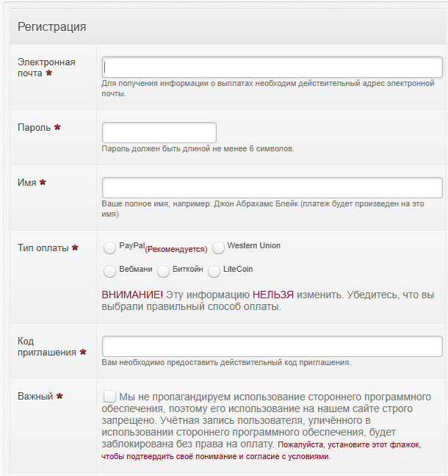Click the "Электронная почта" field label
The width and height of the screenshot is (448, 476).
point(46,68)
